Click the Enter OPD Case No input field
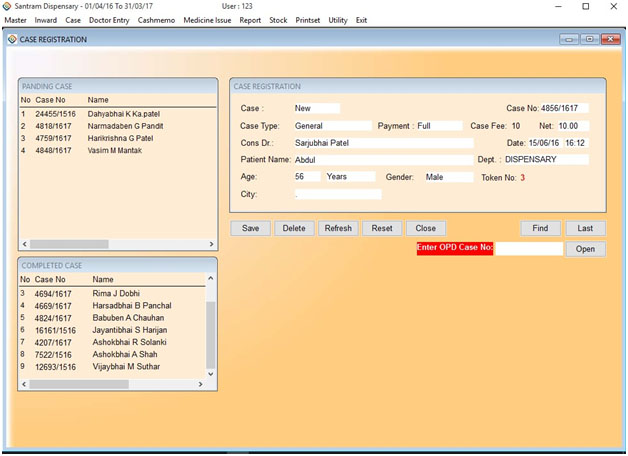The width and height of the screenshot is (628, 456). pos(529,249)
